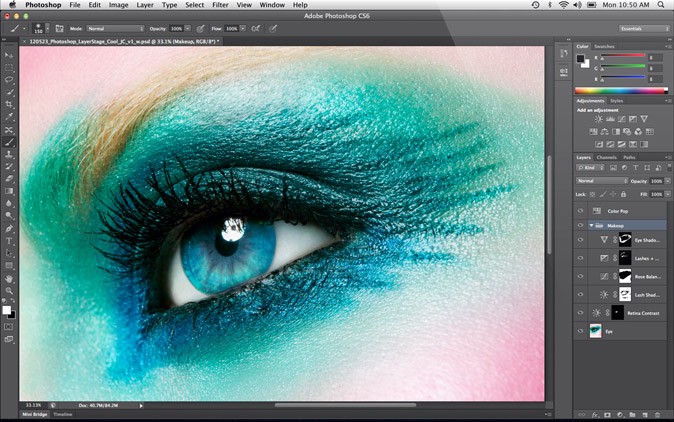The height and width of the screenshot is (422, 674).
Task: Click the delete layer trash icon
Action: (657, 413)
